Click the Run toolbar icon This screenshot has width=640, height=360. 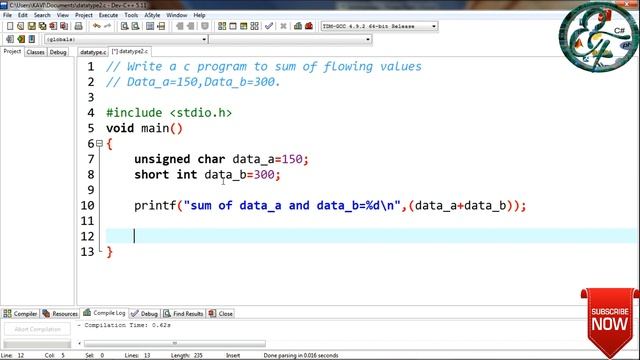pos(233,26)
